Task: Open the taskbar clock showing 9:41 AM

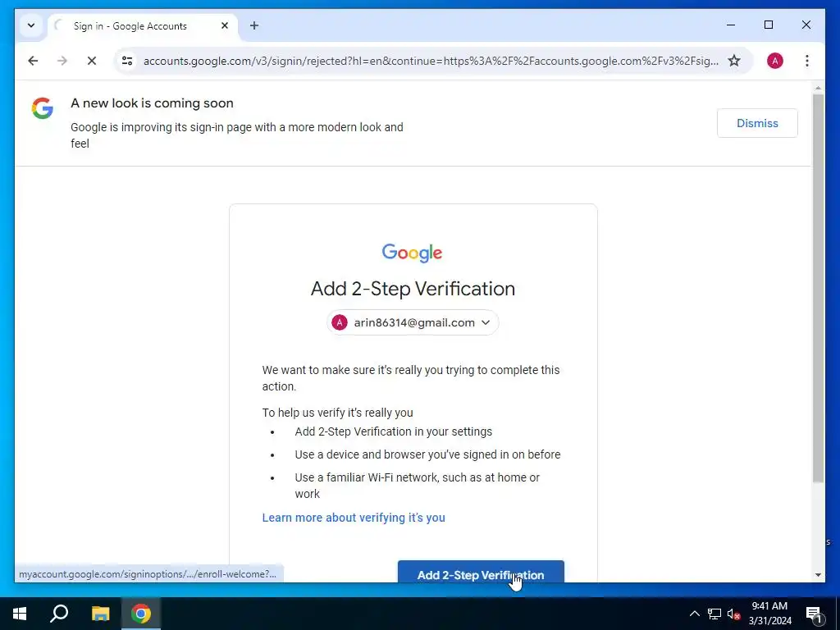Action: 769,614
